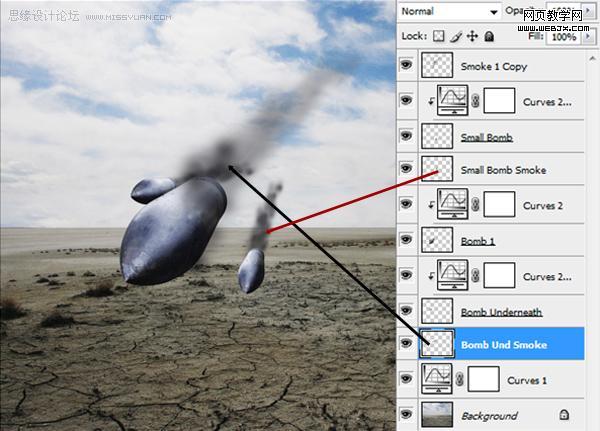600x431 pixels.
Task: Open the Normal blend mode dropdown
Action: tap(450, 11)
